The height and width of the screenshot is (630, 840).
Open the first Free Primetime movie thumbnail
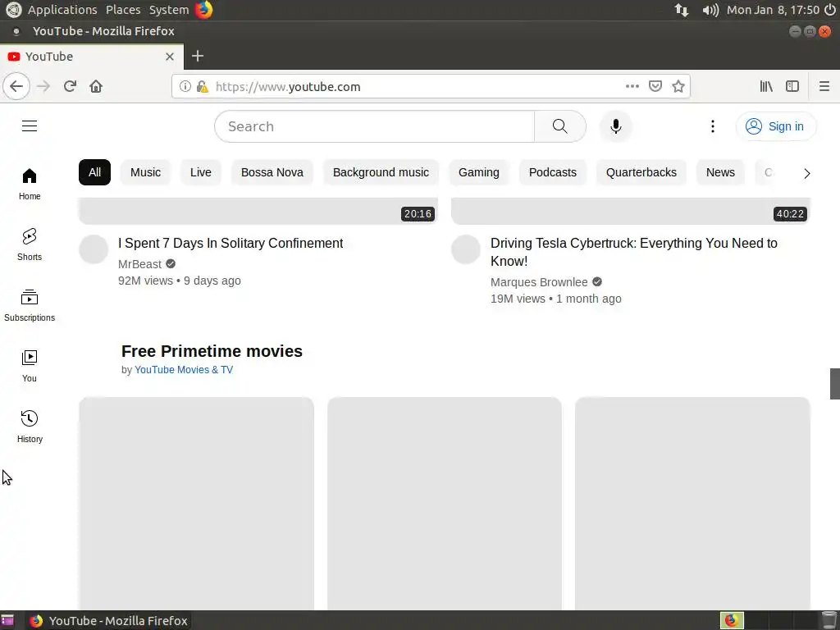[x=196, y=503]
